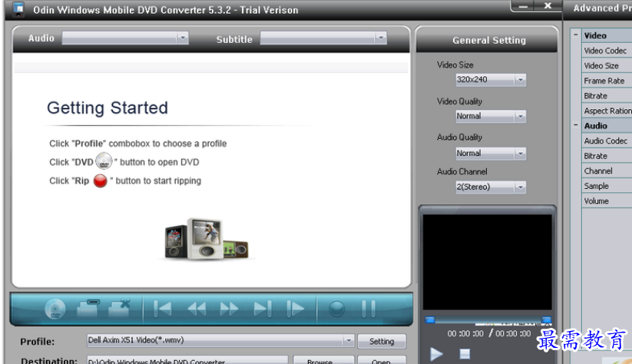Click the rewind button in the playback toolbar
632x364 pixels.
pos(197,309)
